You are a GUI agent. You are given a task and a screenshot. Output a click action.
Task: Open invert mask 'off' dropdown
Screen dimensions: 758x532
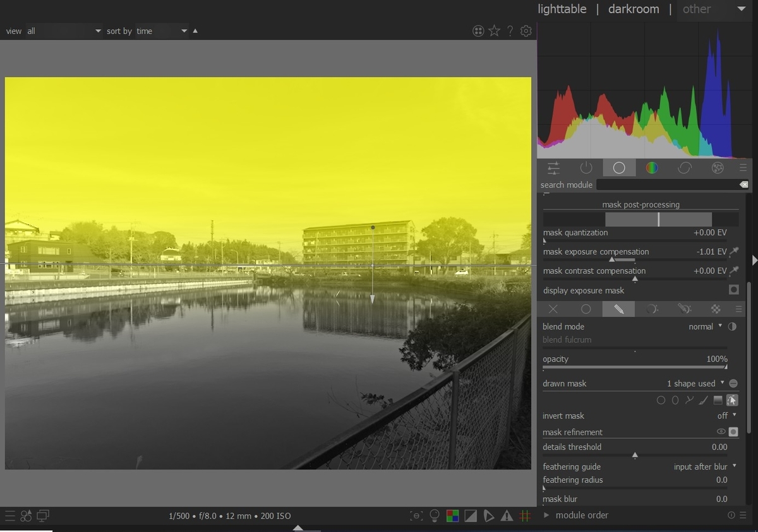tap(727, 416)
